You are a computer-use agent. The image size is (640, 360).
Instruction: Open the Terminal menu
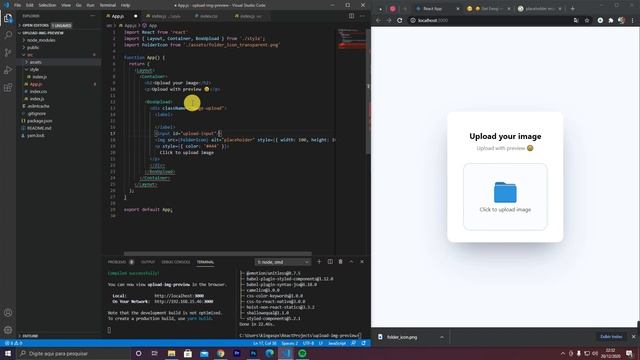click(x=108, y=5)
